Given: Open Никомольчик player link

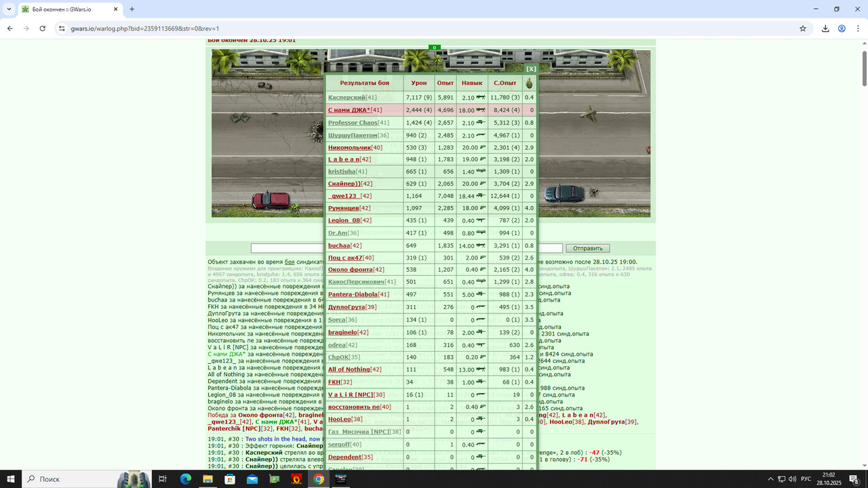Looking at the screenshot, I should coord(350,147).
